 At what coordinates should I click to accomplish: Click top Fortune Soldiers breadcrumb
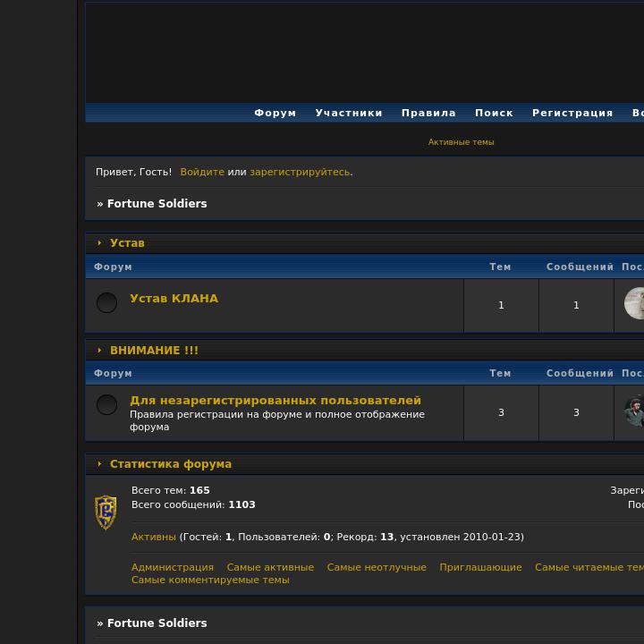[157, 204]
